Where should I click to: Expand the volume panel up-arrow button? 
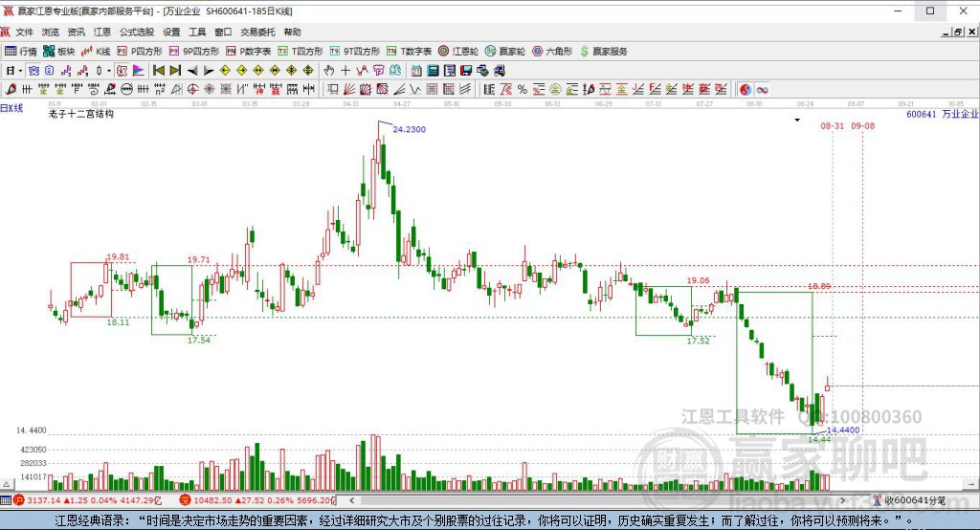point(7,484)
